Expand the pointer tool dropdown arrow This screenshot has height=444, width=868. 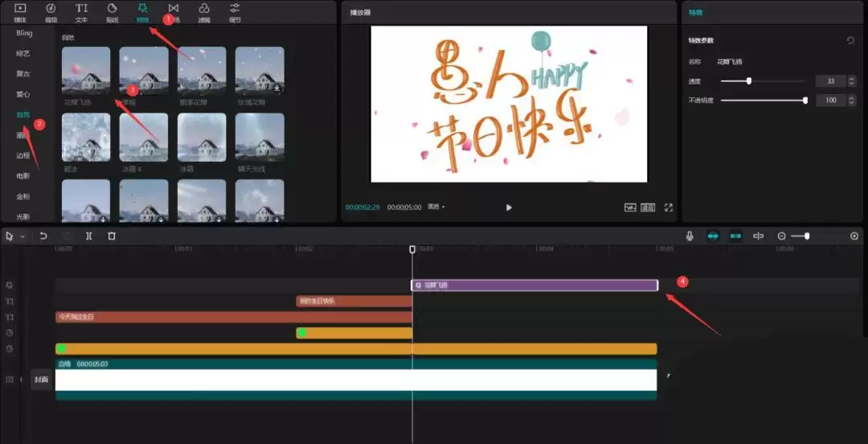coord(23,236)
